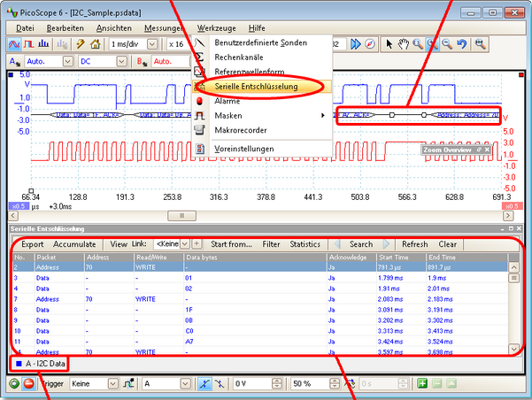Click scroll-down arrow in decoding table
The image size is (532, 400).
(x=513, y=349)
